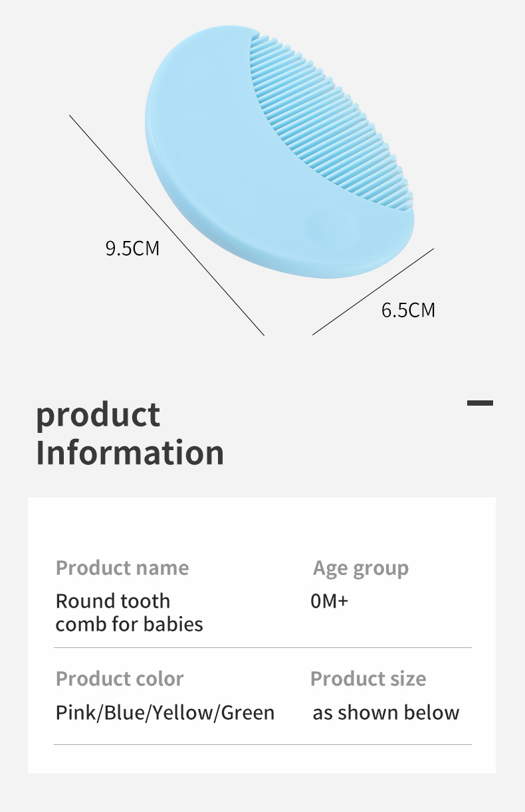Click "Round tooth" product name text
Viewport: 525px width, 812px height.
(113, 602)
